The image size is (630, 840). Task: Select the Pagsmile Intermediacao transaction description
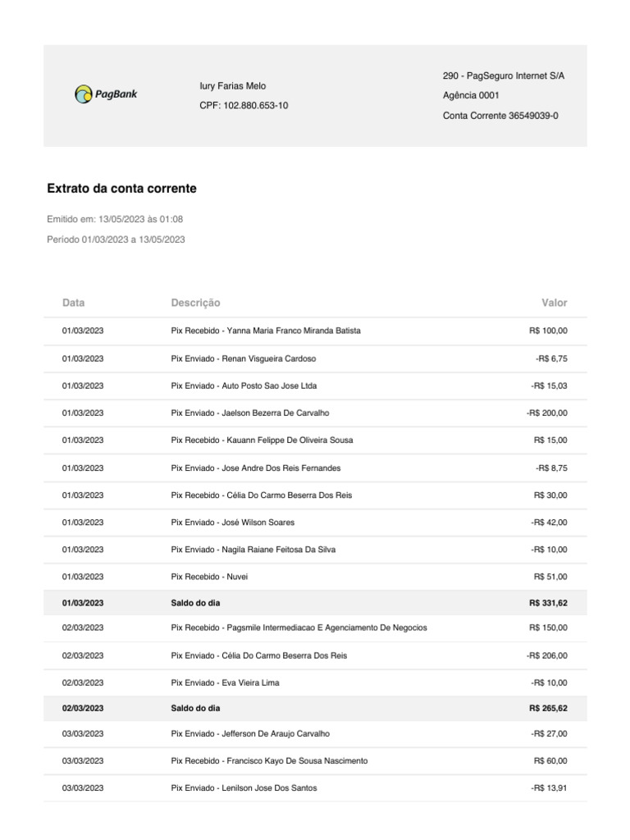tap(299, 628)
